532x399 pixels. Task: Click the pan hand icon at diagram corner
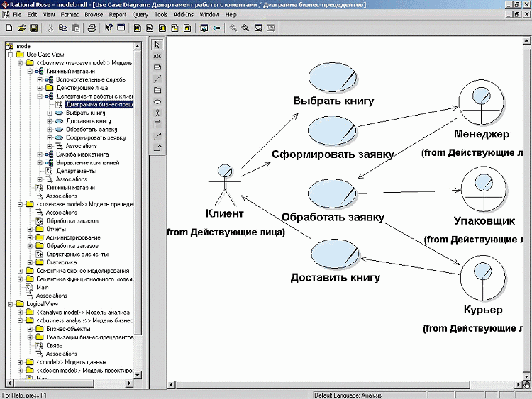(526, 385)
